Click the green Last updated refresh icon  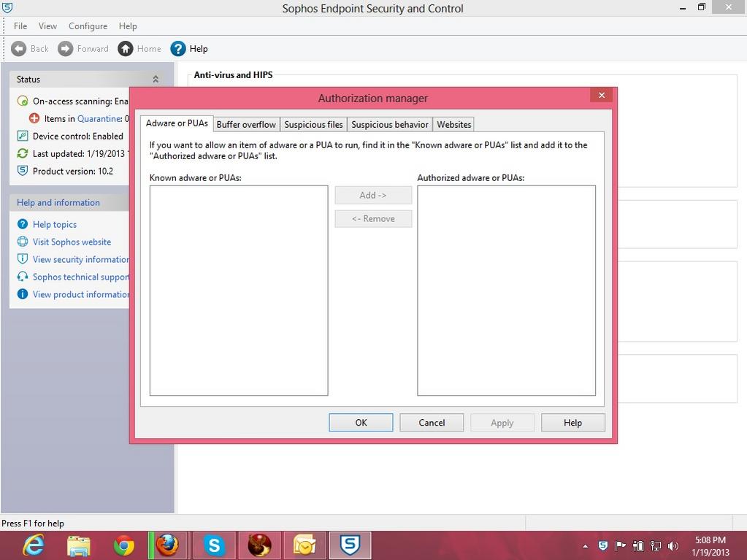tap(23, 153)
